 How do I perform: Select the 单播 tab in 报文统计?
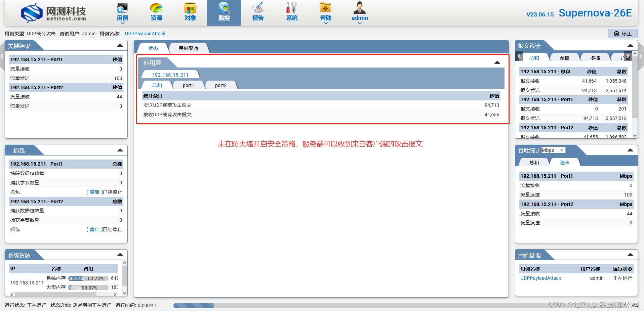pyautogui.click(x=565, y=58)
